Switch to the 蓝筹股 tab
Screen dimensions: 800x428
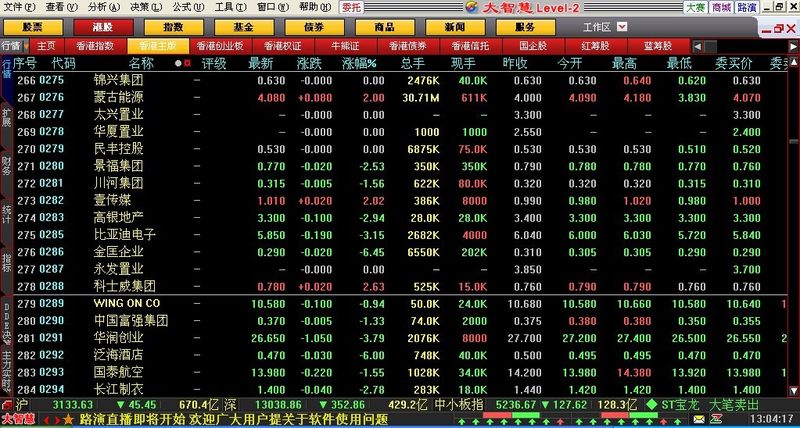tap(659, 46)
